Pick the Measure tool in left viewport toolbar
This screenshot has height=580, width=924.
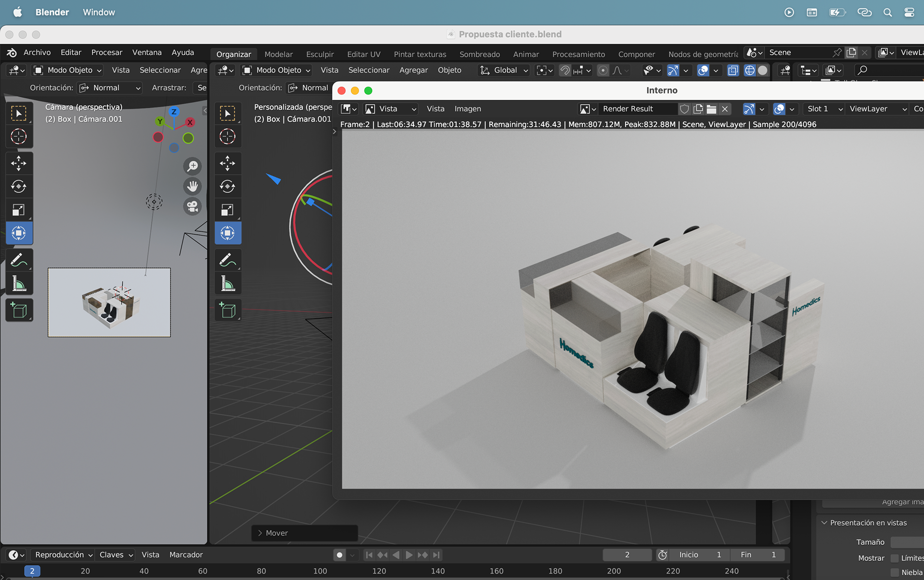tap(19, 284)
